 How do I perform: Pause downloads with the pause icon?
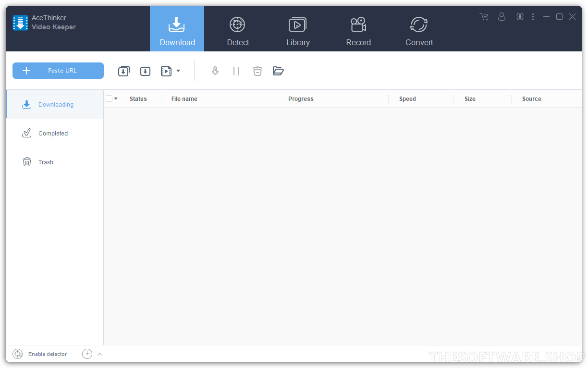point(236,71)
